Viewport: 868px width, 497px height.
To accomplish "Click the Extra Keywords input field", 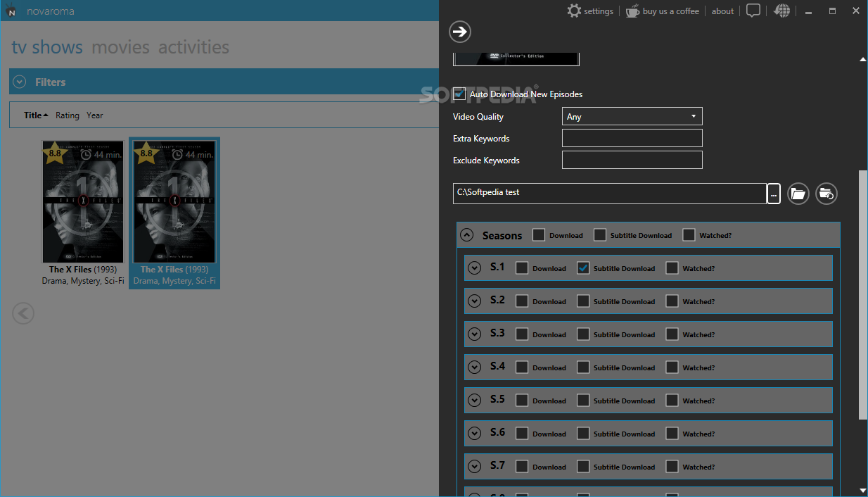I will tap(632, 138).
